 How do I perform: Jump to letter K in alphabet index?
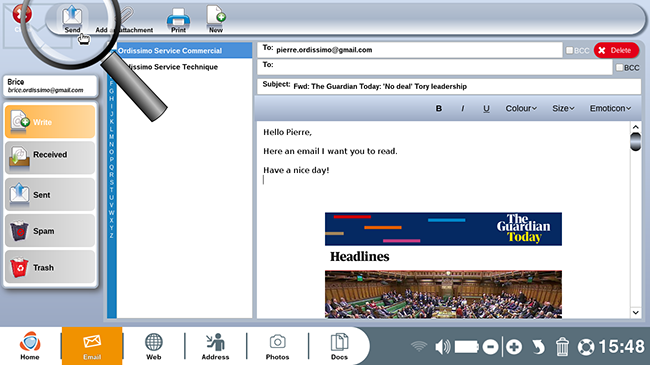tap(112, 122)
